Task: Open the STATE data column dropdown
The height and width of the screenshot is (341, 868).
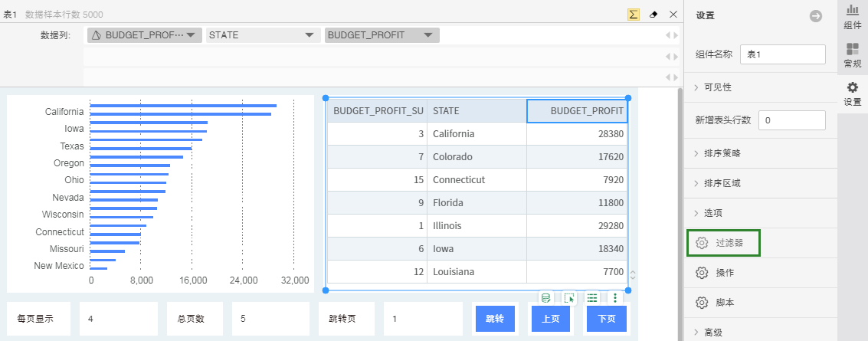Action: point(310,35)
